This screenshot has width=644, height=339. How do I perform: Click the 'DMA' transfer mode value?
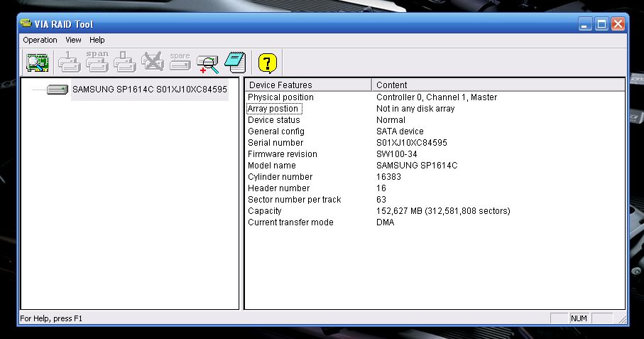(386, 222)
